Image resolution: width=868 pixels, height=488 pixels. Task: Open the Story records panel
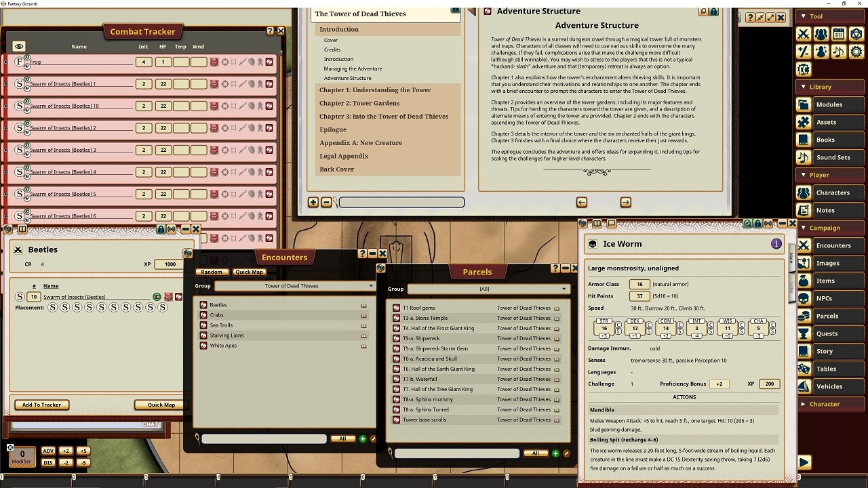click(x=829, y=351)
